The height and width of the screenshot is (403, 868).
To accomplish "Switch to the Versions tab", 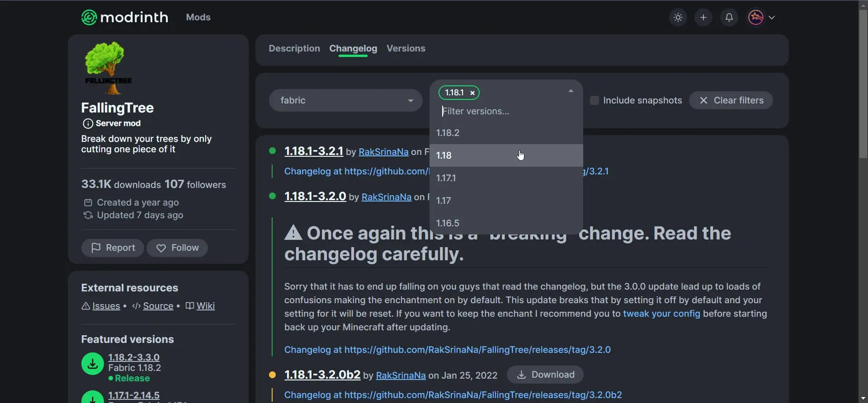I will 406,49.
